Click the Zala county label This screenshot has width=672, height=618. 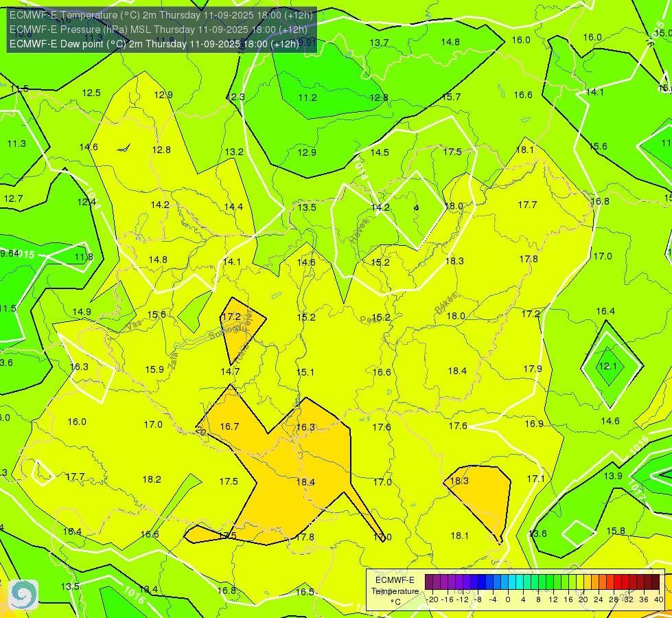[174, 360]
